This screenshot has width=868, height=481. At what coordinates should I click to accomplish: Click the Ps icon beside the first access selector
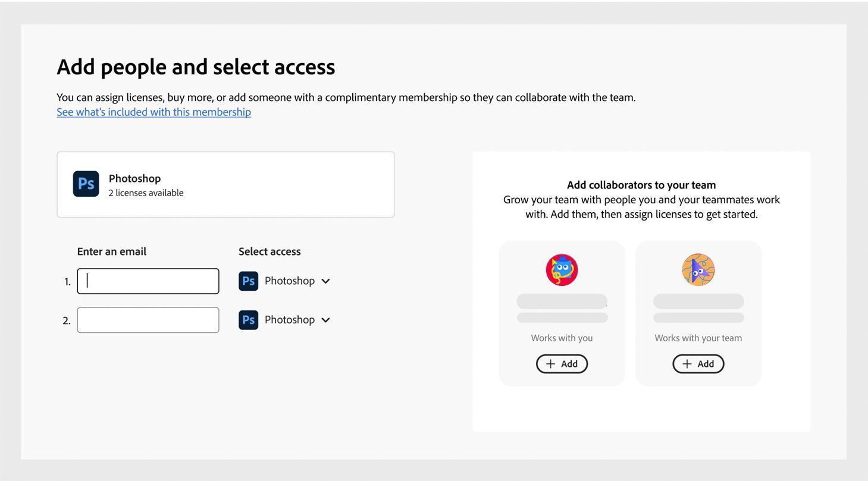point(249,281)
